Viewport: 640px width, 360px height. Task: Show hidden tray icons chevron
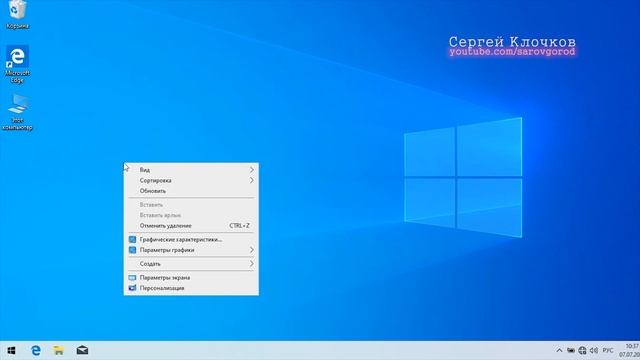point(559,350)
